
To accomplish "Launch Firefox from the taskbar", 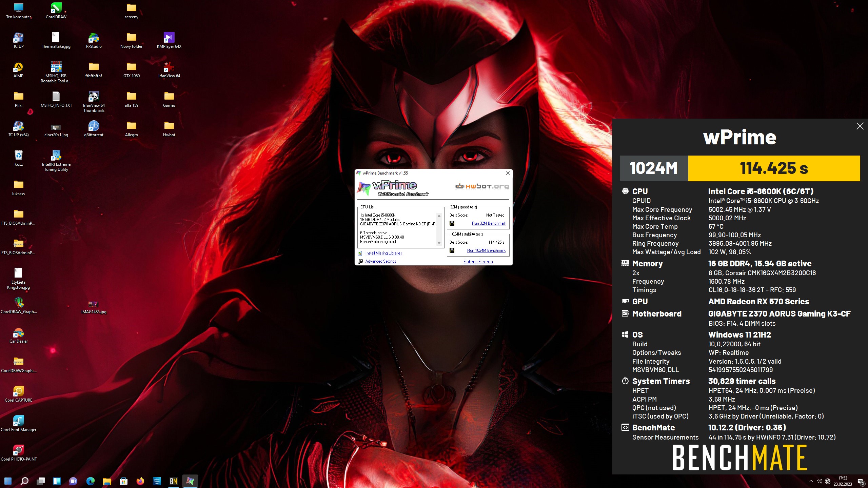I will (x=140, y=481).
